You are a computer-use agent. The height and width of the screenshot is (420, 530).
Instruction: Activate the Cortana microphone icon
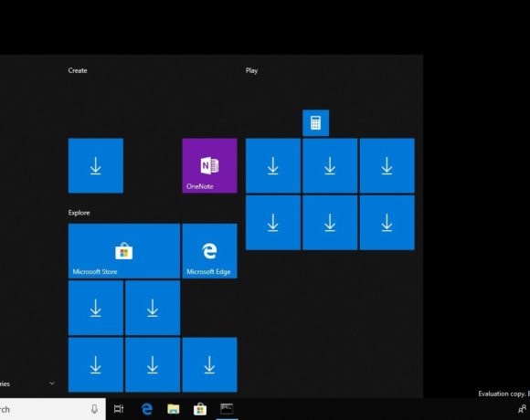click(94, 409)
